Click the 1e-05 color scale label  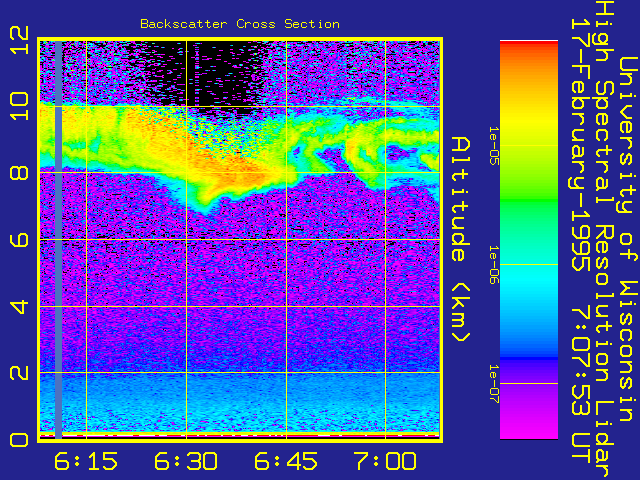[x=494, y=146]
